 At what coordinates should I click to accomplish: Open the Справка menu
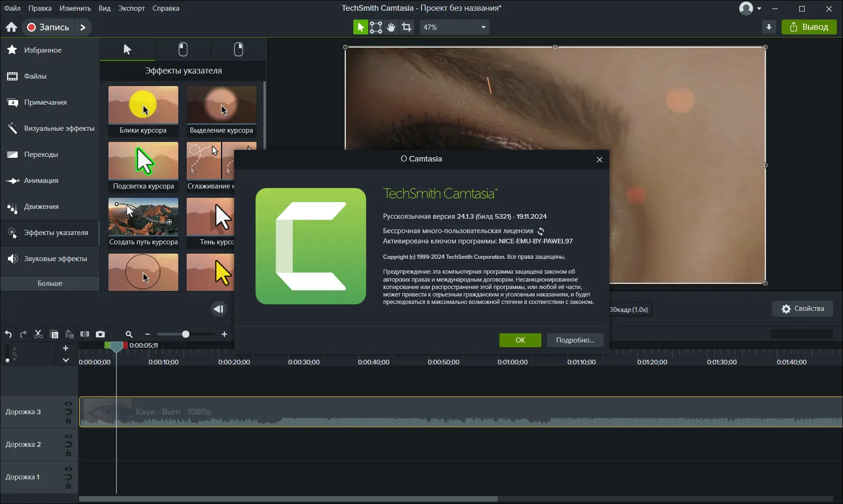tap(166, 8)
